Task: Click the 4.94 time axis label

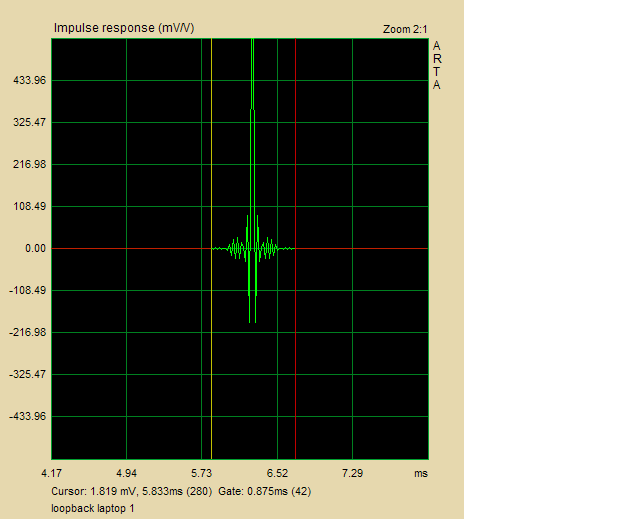Action: point(127,473)
